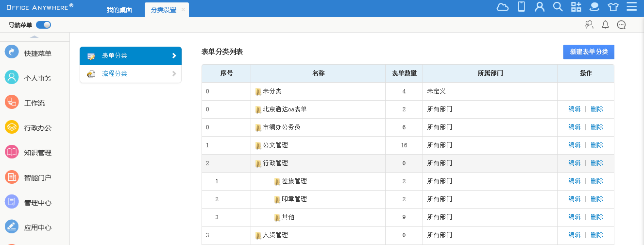Image resolution: width=644 pixels, height=245 pixels.
Task: Open the mobile phone icon
Action: tap(522, 7)
